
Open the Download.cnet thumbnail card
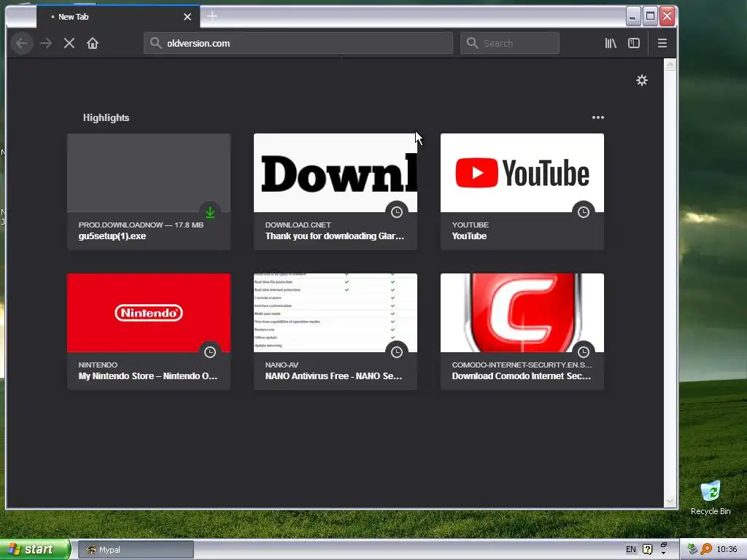click(336, 192)
